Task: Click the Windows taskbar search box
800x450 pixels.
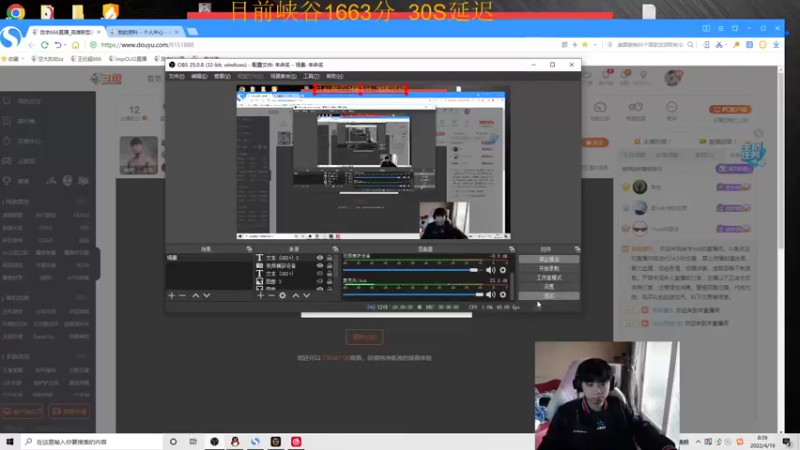Action: click(x=92, y=441)
